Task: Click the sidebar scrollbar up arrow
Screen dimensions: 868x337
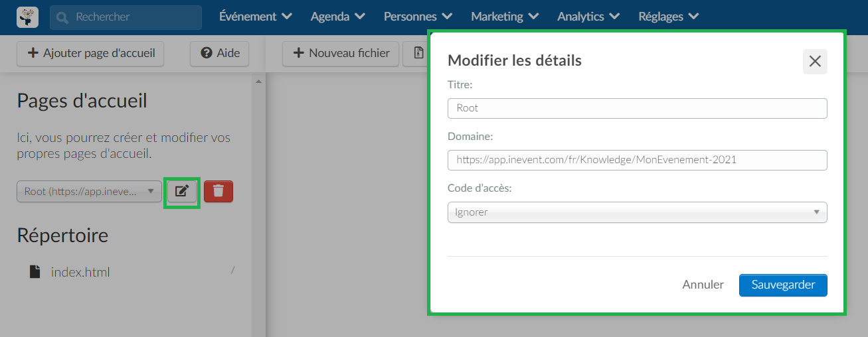Action: tap(258, 82)
